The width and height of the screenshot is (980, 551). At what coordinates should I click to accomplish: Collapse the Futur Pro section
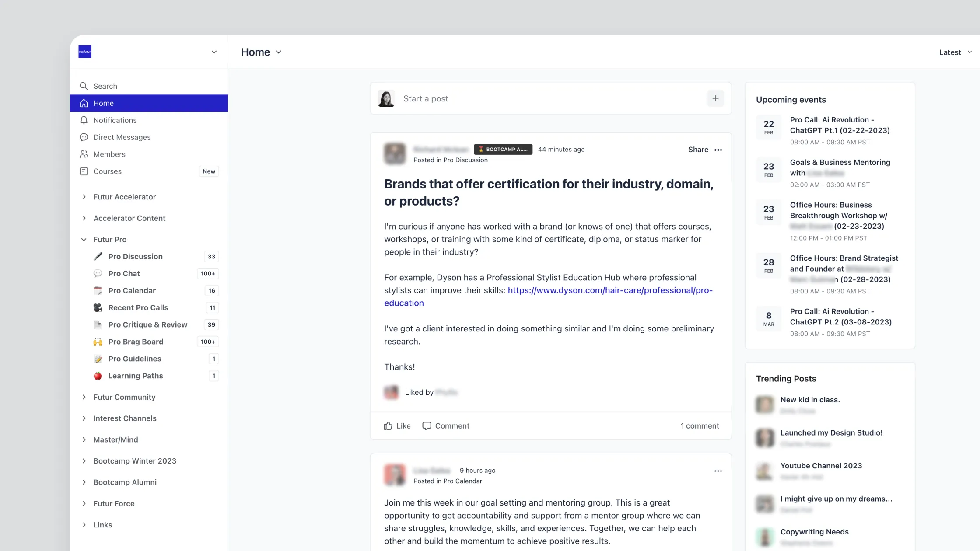pyautogui.click(x=84, y=239)
